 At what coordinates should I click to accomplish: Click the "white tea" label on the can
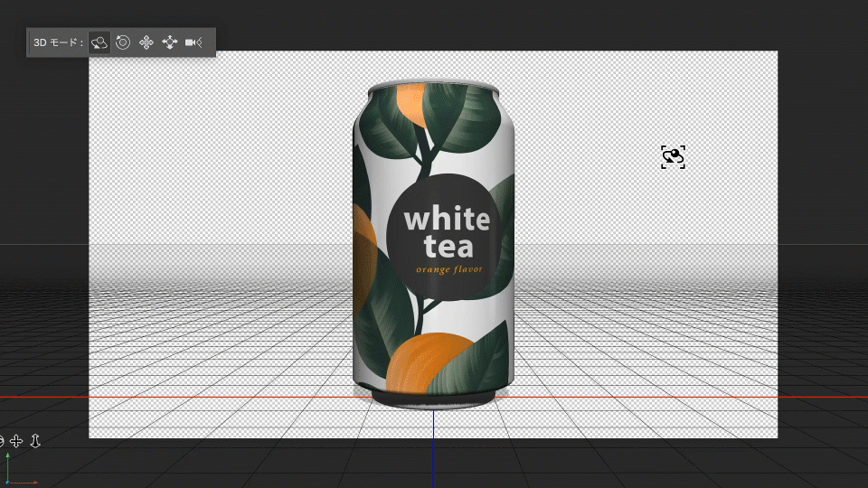pyautogui.click(x=448, y=233)
